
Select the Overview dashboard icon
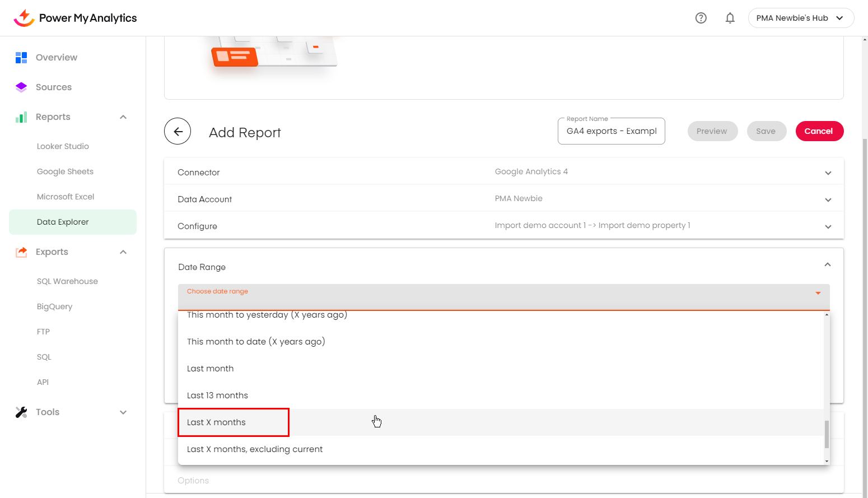coord(21,58)
